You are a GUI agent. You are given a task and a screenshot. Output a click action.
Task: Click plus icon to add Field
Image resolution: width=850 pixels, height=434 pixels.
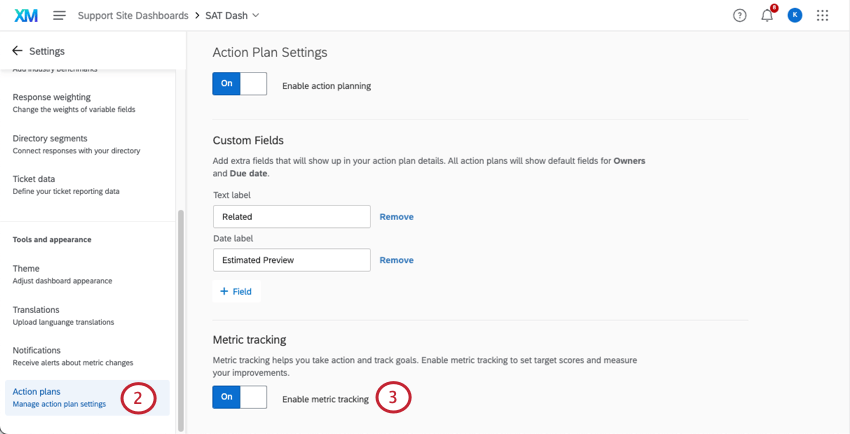[224, 291]
